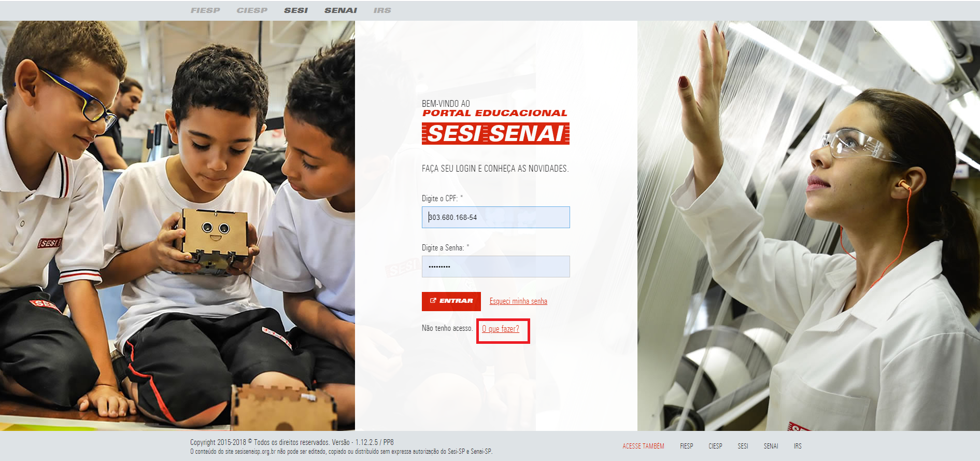Click the Portal Educacional heading
The image size is (980, 461).
[495, 113]
